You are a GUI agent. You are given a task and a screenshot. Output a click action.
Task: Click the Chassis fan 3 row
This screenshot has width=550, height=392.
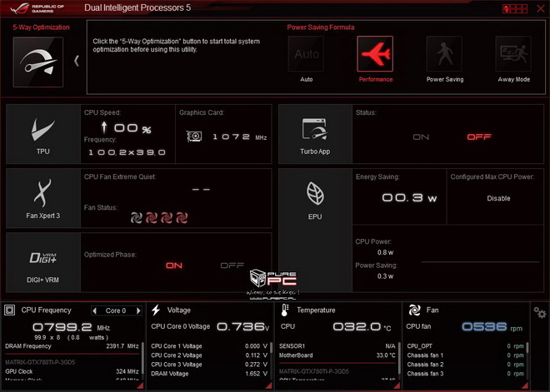pos(465,374)
